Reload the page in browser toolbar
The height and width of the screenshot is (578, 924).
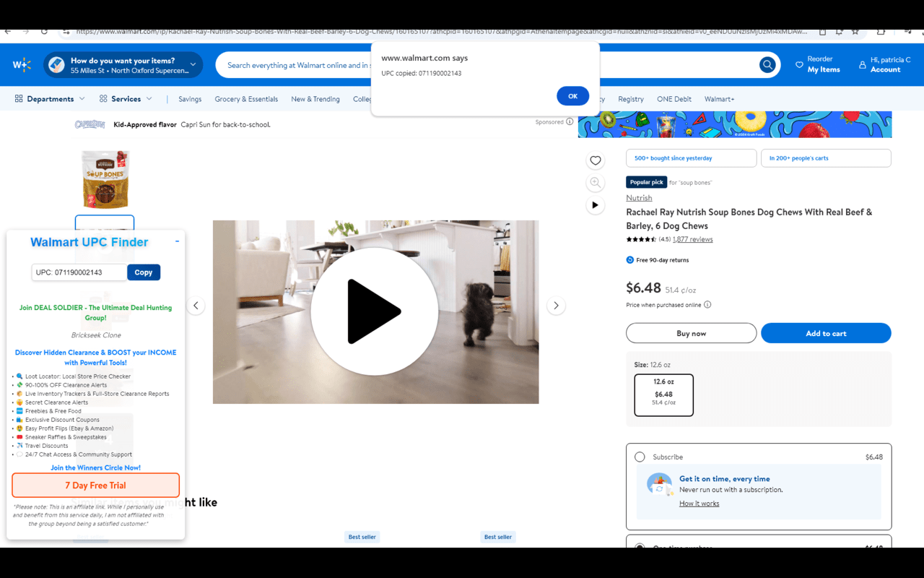(x=44, y=32)
